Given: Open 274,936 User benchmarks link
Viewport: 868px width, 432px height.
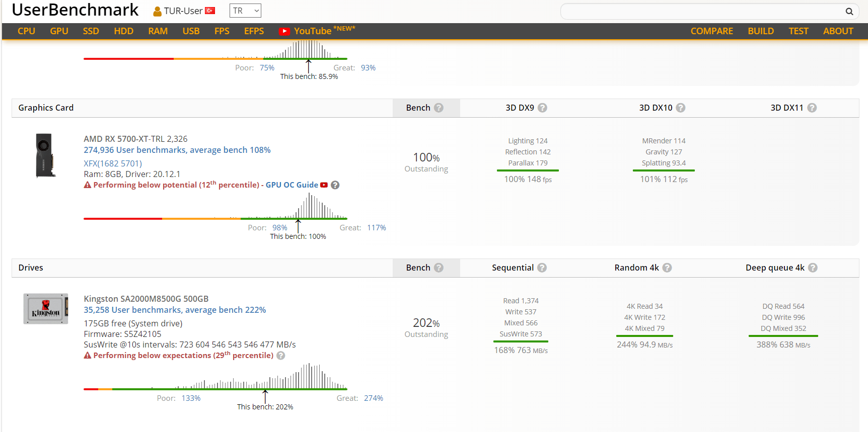Looking at the screenshot, I should coord(177,150).
